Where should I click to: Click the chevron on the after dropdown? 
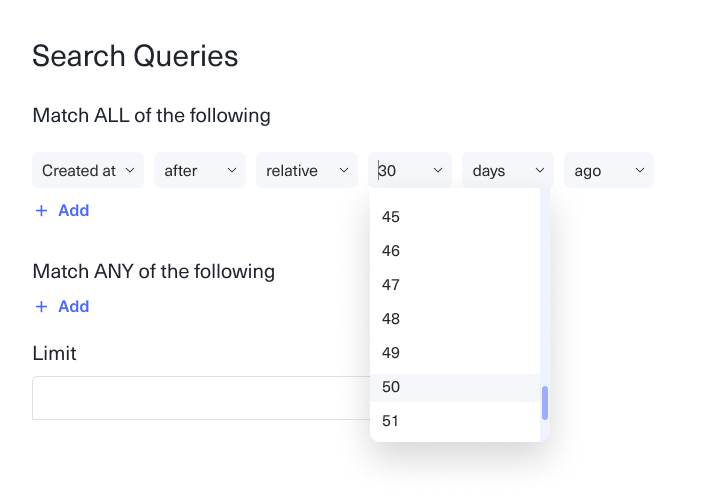tap(232, 171)
